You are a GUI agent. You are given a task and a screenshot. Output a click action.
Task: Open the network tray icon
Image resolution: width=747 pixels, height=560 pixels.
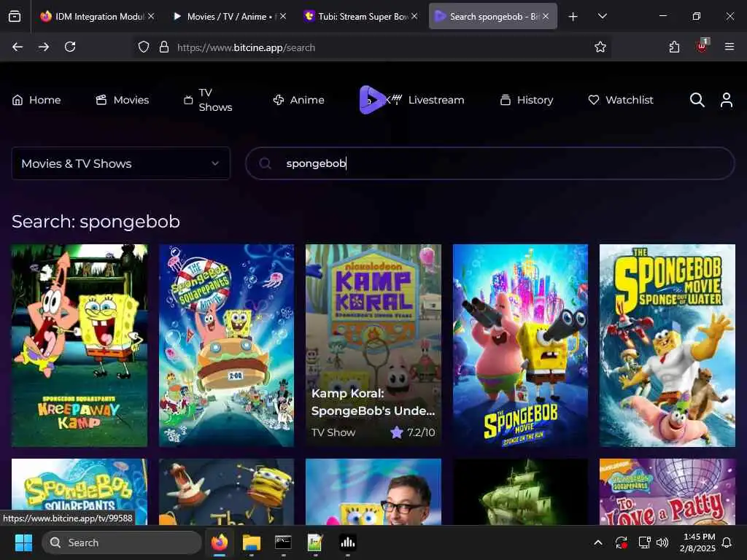pyautogui.click(x=645, y=542)
